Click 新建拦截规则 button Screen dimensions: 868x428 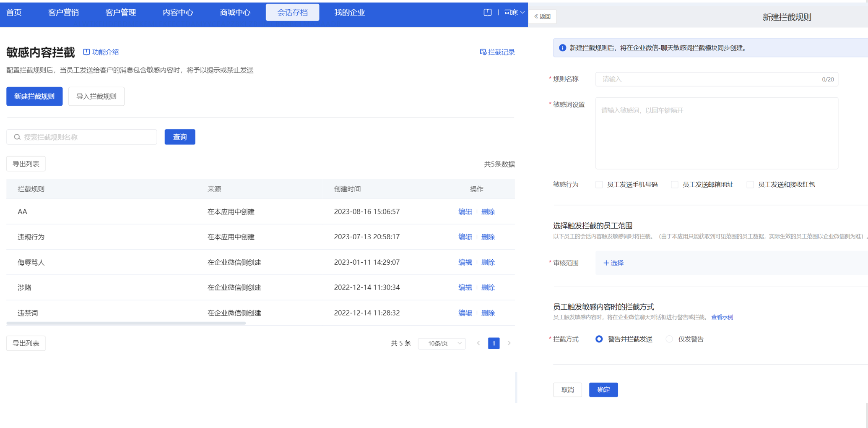[34, 97]
